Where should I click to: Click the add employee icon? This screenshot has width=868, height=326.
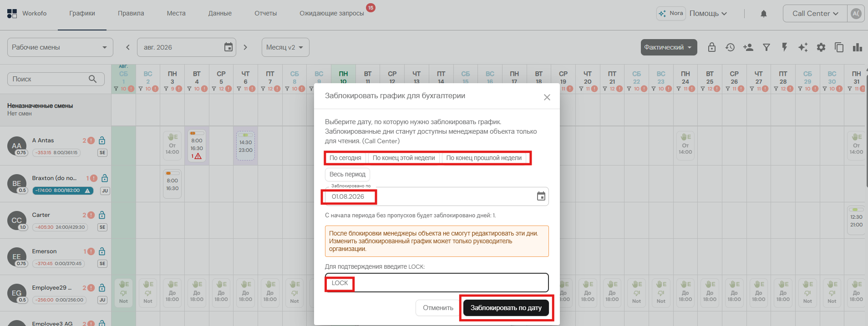[748, 47]
